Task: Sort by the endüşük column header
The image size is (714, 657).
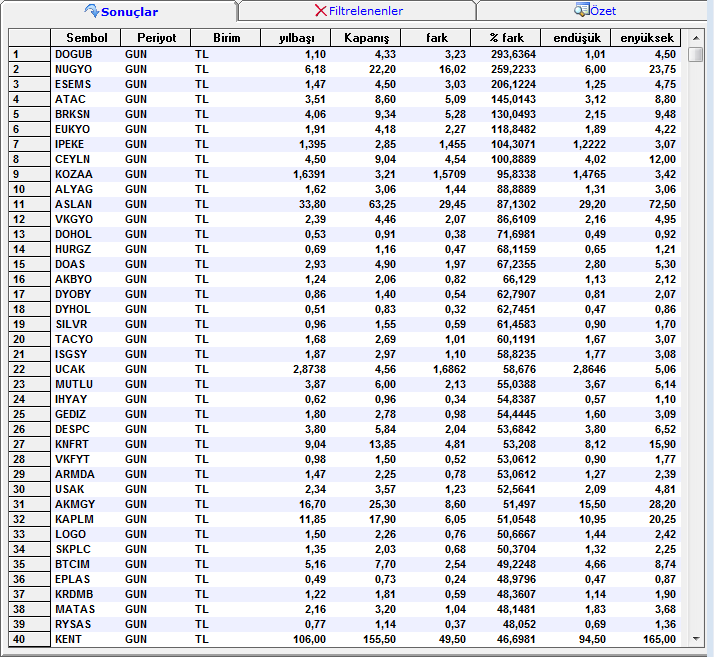Action: [x=576, y=38]
